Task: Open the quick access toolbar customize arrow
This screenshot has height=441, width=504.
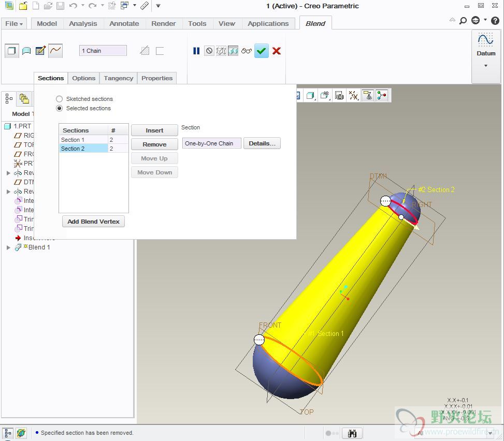Action: [158, 6]
